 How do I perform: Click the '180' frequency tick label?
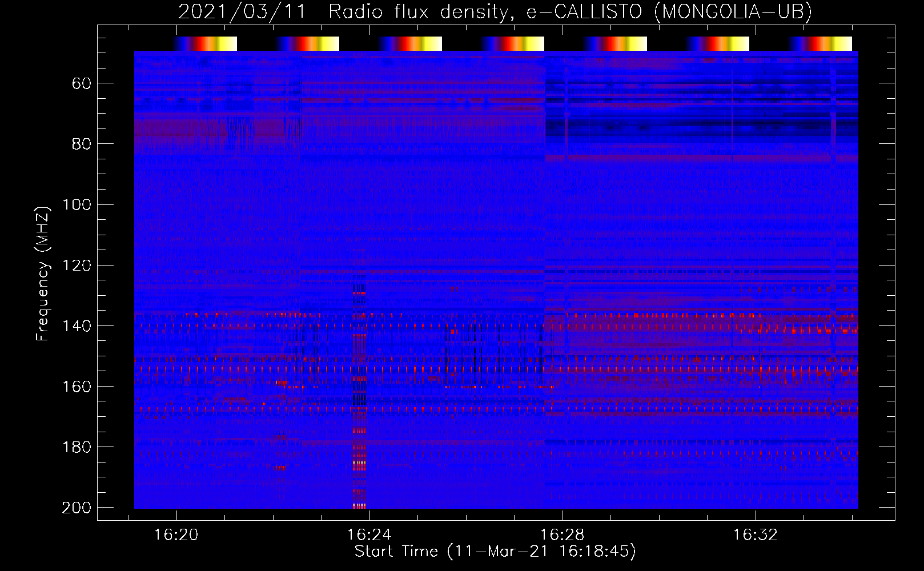click(x=77, y=447)
